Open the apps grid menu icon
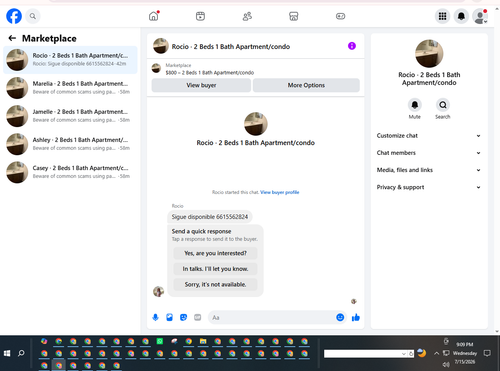 442,16
